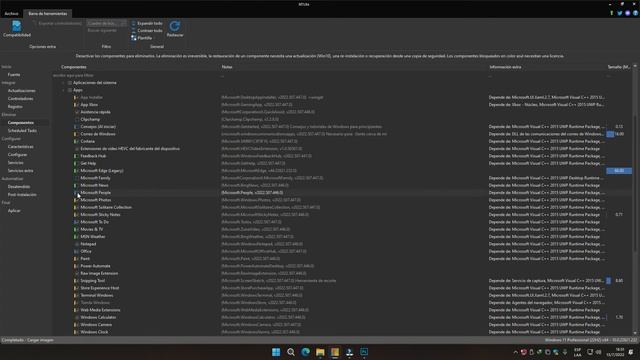Select Barra de herramientas tab
The image size is (640, 360).
coord(47,13)
